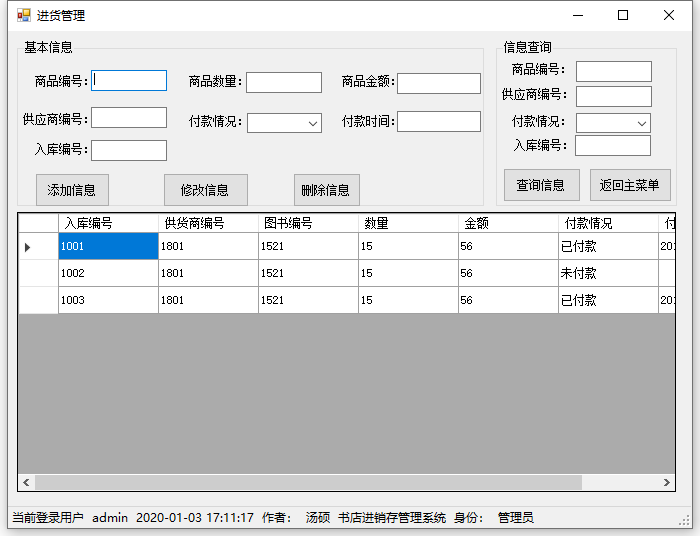Viewport: 700px width, 536px height.
Task: Select cell 1002 in the grid
Action: tap(108, 273)
